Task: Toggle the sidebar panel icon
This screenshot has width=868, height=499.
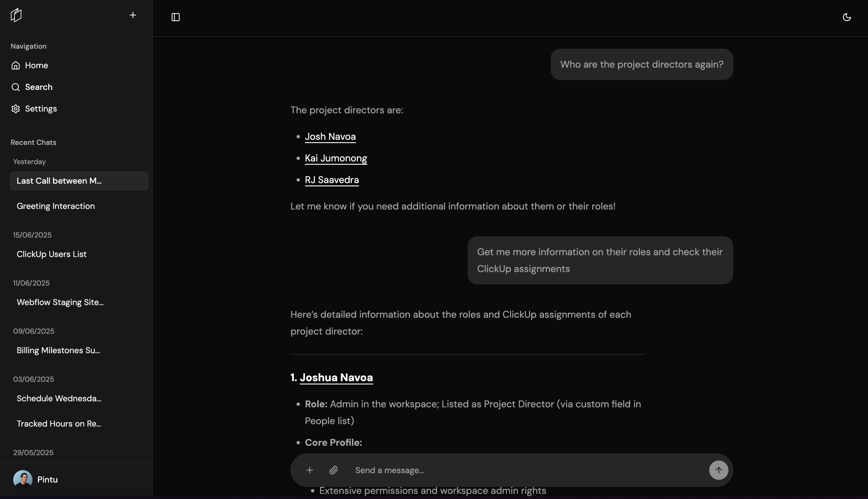Action: pyautogui.click(x=176, y=17)
